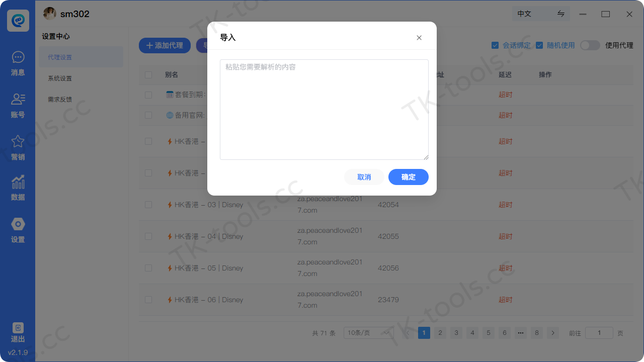Go to page 8
644x362 pixels.
[x=537, y=333]
